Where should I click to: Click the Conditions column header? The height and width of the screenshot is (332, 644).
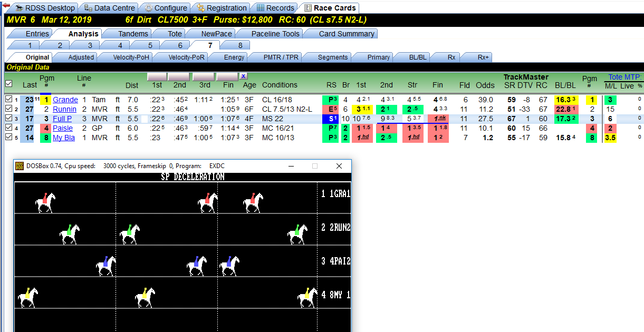click(x=280, y=85)
